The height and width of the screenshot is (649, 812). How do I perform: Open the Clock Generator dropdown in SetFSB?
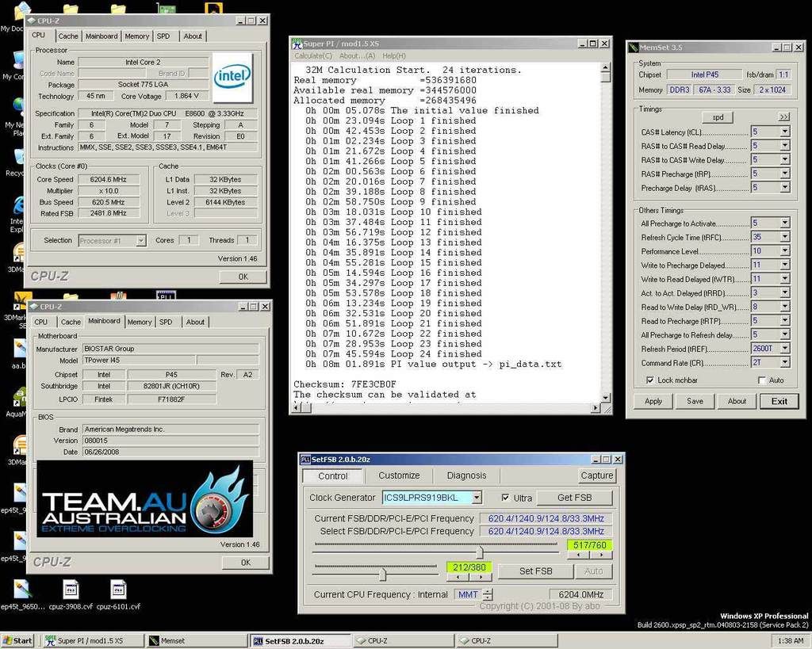477,498
